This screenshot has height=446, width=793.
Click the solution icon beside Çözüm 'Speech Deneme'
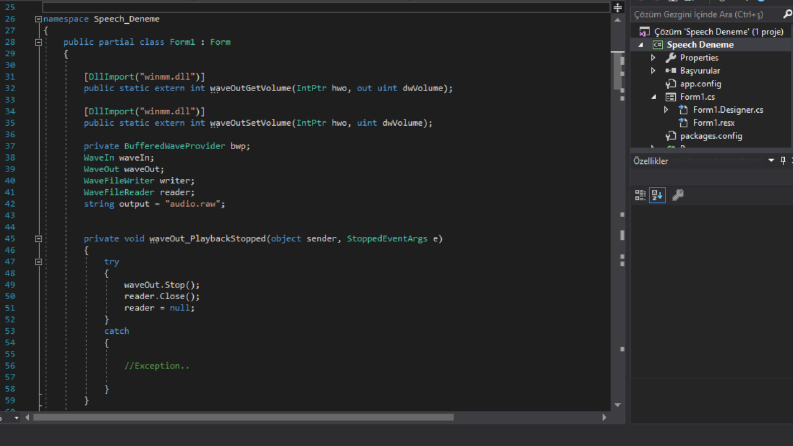pyautogui.click(x=644, y=32)
